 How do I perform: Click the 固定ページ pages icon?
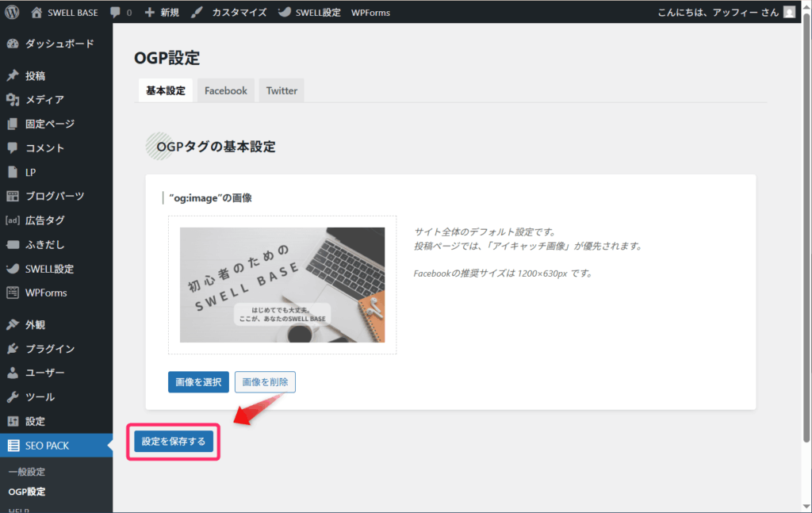pos(13,124)
